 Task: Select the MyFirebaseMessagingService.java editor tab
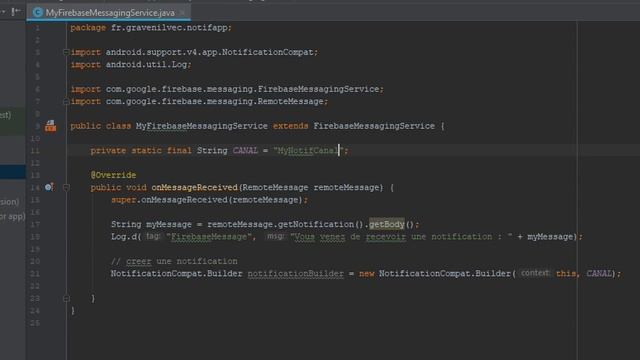pos(109,13)
